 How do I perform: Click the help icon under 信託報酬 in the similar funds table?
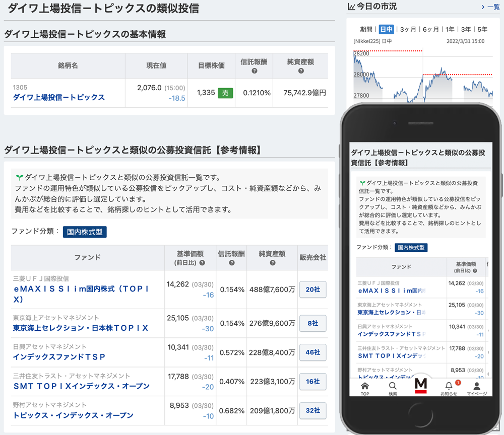click(231, 263)
